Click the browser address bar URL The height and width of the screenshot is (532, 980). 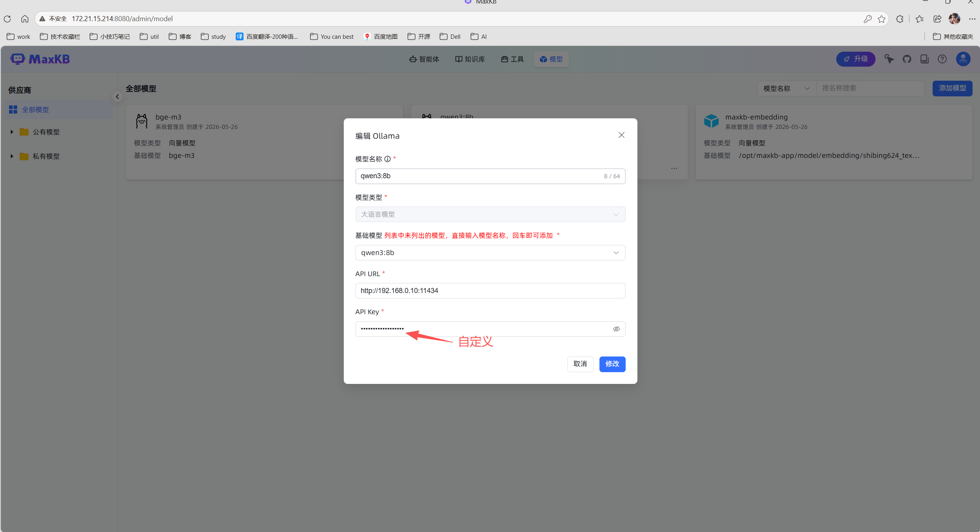[122, 19]
